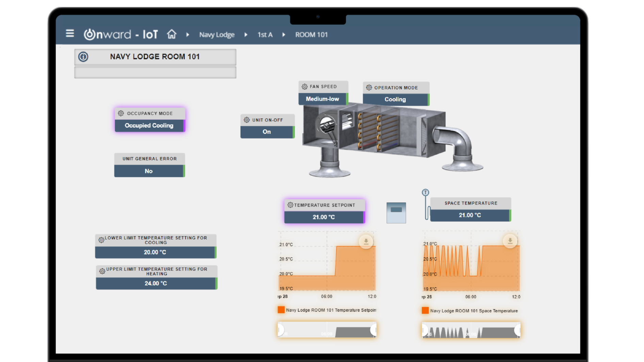Navigate to 1st A breadcrumb

265,35
